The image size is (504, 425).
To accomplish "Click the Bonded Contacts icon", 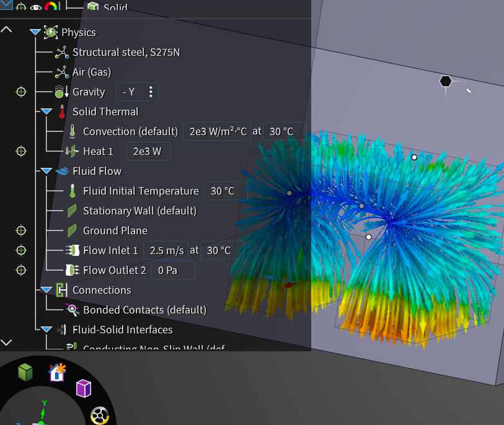I will 72,310.
